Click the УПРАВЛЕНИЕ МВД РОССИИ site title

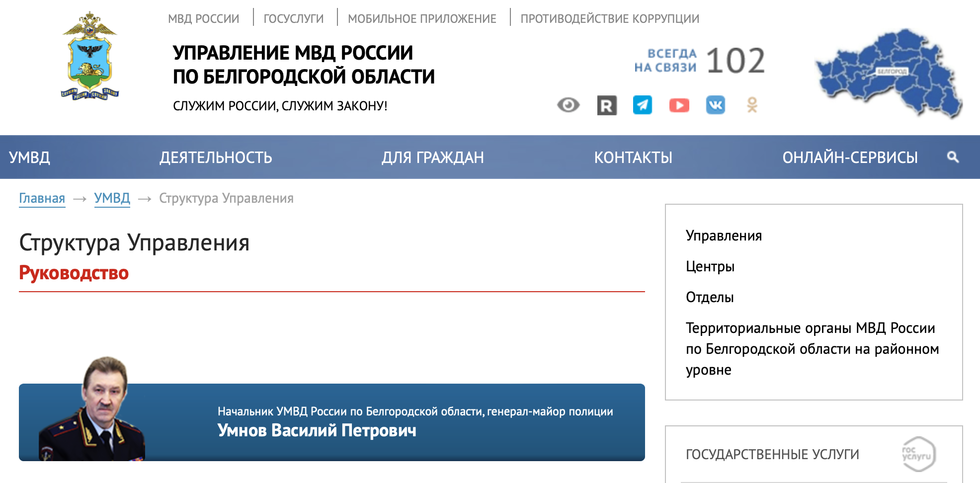pyautogui.click(x=304, y=65)
